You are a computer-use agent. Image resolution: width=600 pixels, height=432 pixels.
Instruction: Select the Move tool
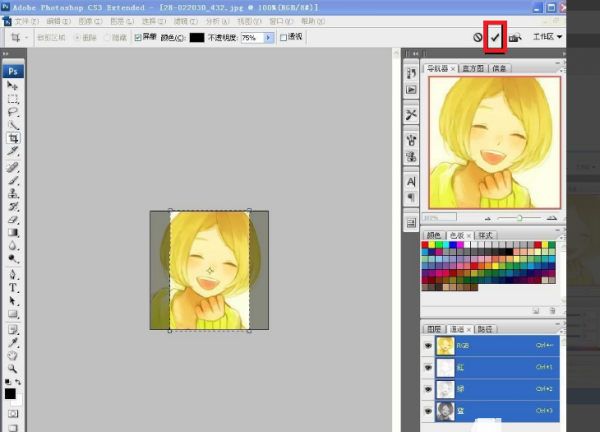13,86
